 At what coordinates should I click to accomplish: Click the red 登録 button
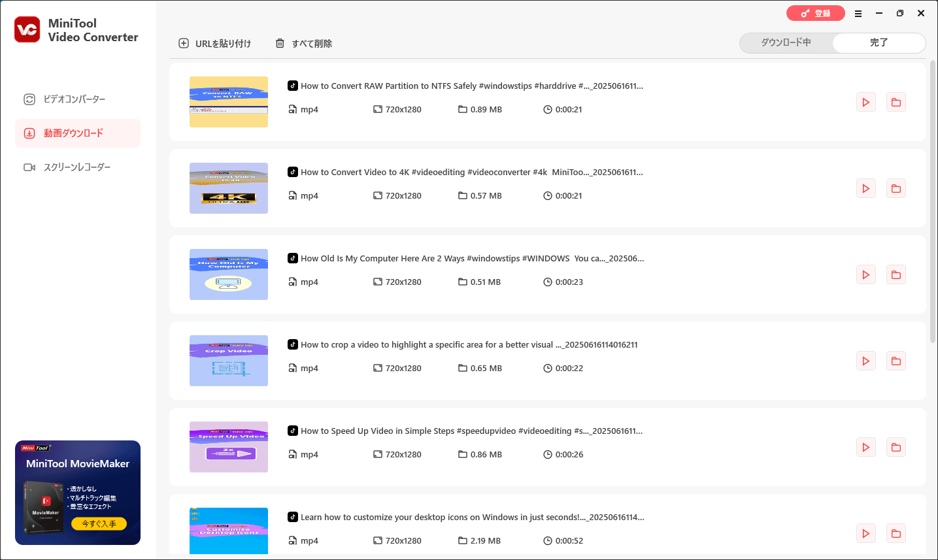[816, 13]
